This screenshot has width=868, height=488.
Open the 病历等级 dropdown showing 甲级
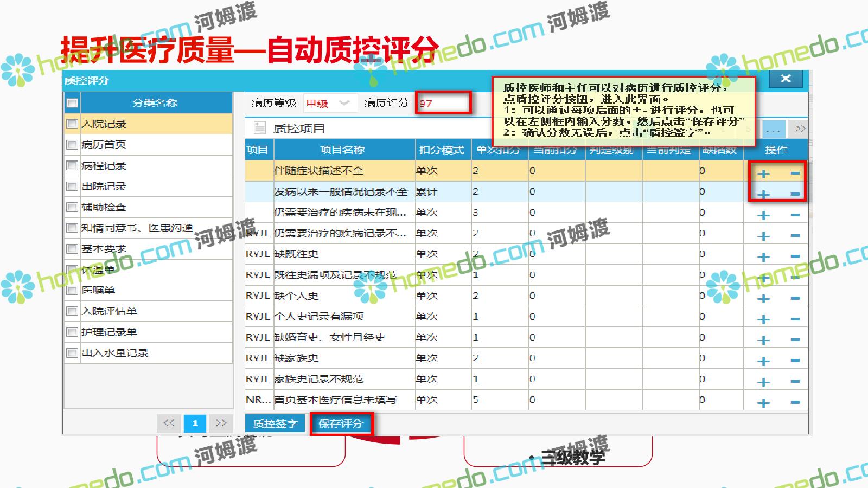click(328, 103)
